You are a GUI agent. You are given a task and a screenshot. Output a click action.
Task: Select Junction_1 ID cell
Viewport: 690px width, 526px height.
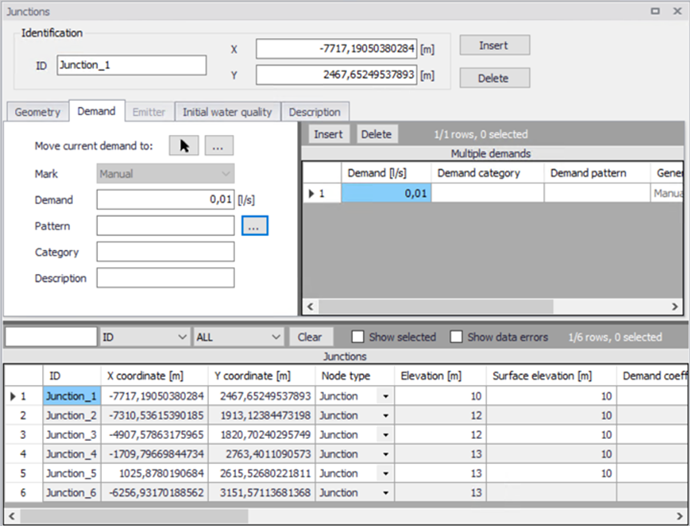pos(72,396)
